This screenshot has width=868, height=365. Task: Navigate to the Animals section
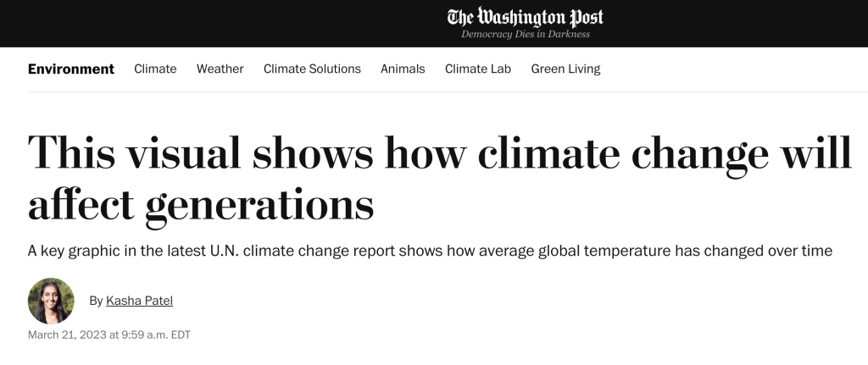click(x=403, y=69)
